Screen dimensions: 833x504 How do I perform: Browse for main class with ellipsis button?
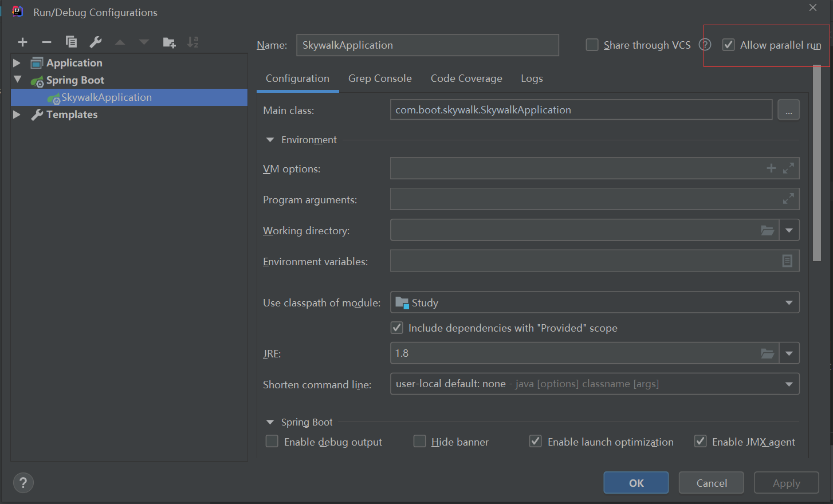pyautogui.click(x=788, y=110)
